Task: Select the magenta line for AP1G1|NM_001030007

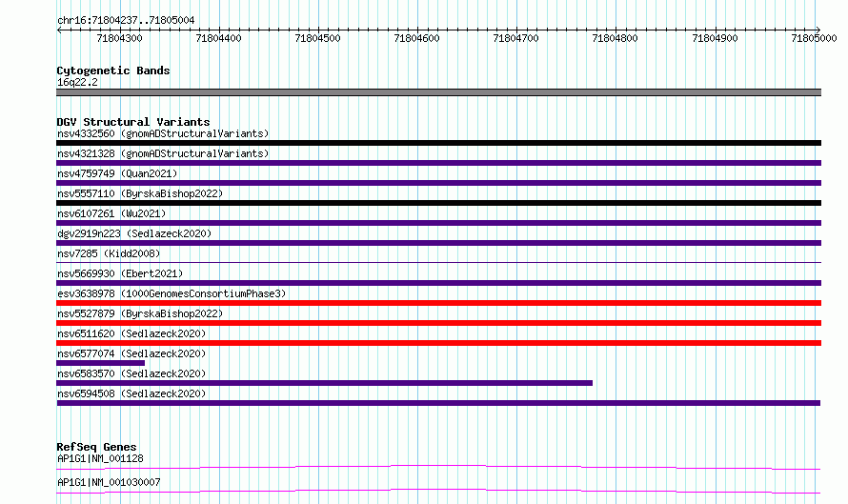Action: 438,491
